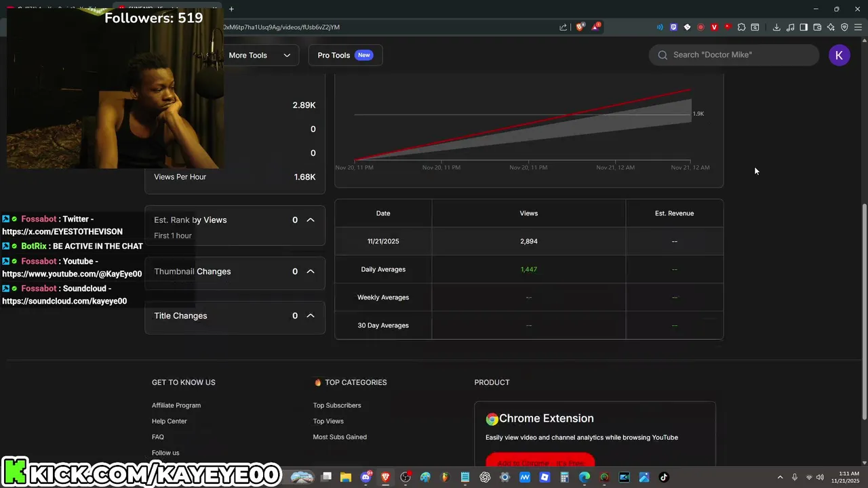The height and width of the screenshot is (488, 868).
Task: Open OBS Studio from the taskbar
Action: (406, 477)
